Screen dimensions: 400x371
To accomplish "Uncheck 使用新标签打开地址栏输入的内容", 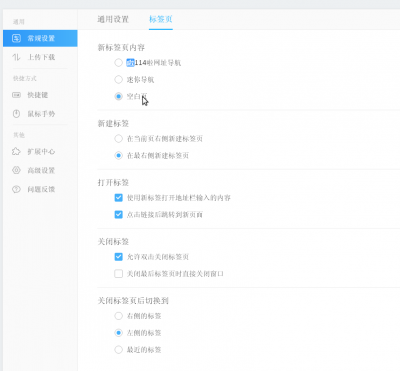I will [x=118, y=198].
